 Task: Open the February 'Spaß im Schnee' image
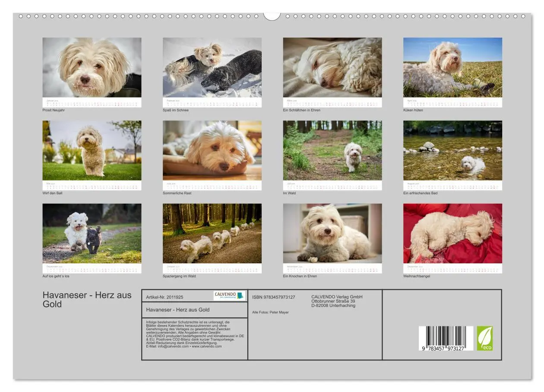point(212,68)
